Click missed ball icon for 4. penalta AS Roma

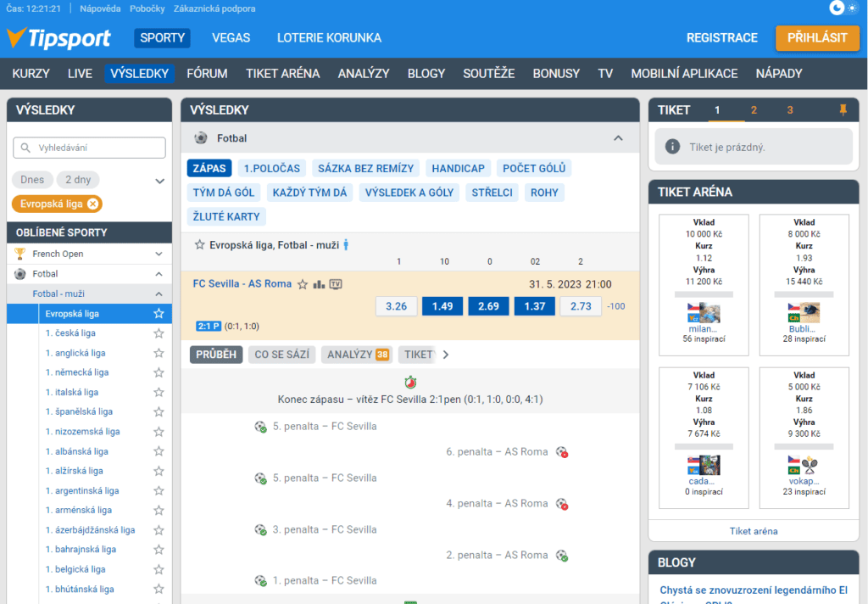[x=562, y=504]
